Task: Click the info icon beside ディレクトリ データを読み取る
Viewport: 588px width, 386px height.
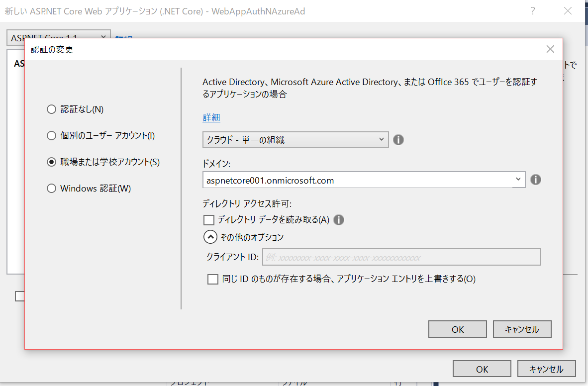Action: point(339,219)
